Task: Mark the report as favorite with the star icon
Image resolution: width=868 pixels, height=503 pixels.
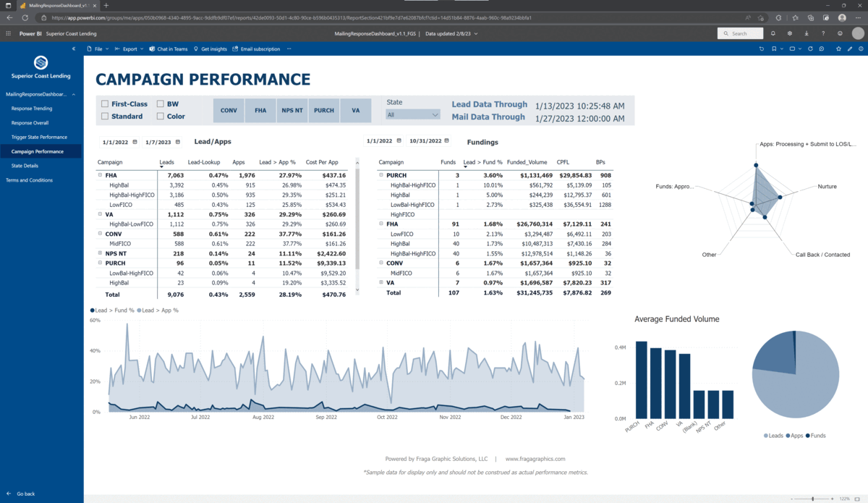Action: (x=838, y=48)
